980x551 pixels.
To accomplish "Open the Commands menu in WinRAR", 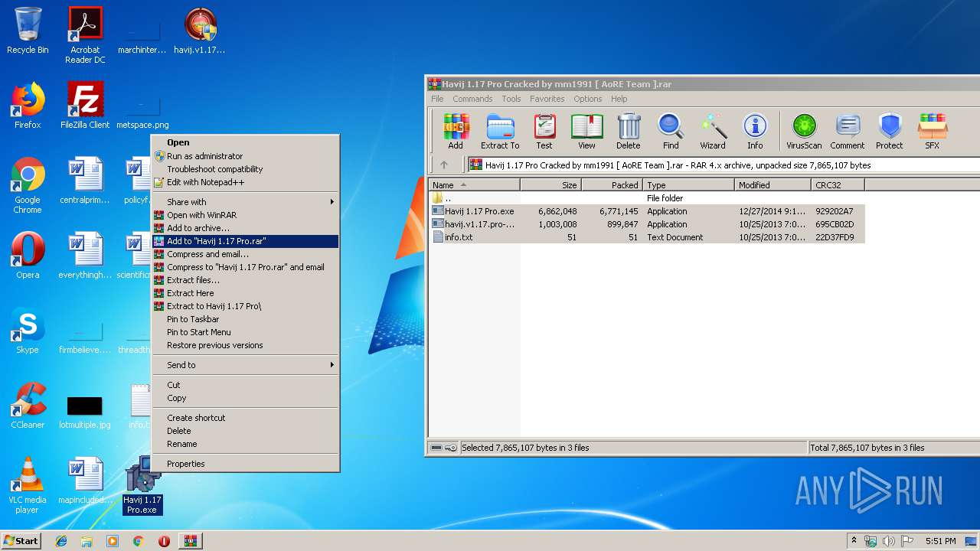I will (x=472, y=99).
